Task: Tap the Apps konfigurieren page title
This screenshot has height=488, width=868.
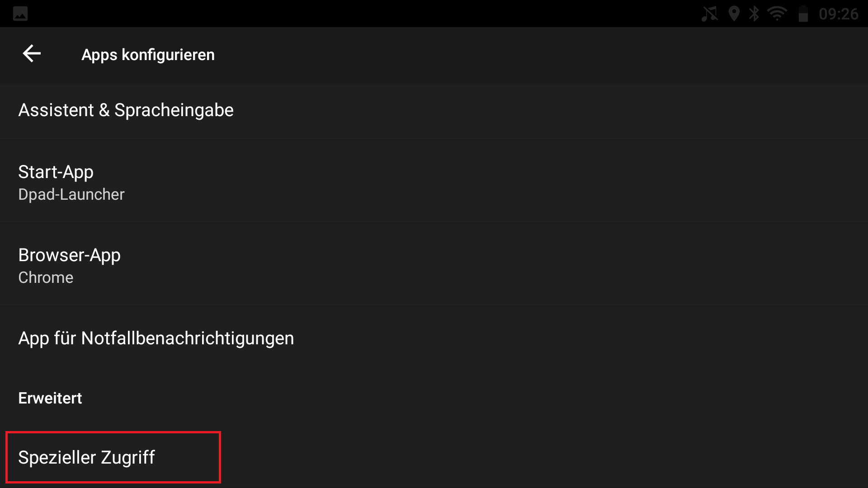Action: coord(148,55)
